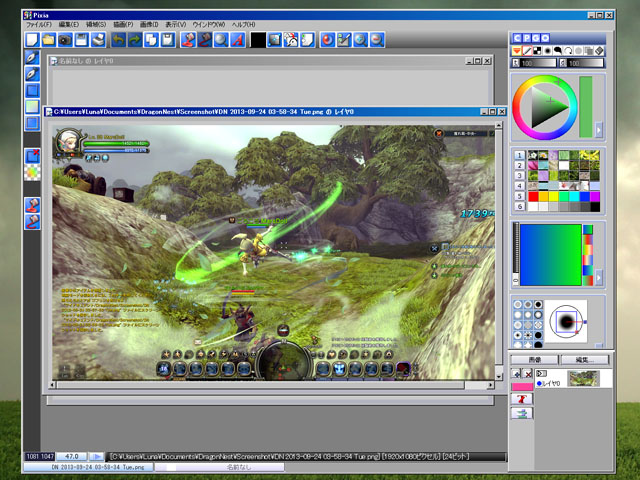The image size is (640, 480).
Task: Click the pencil-on-checkbox icon in toolbar
Action: [344, 40]
